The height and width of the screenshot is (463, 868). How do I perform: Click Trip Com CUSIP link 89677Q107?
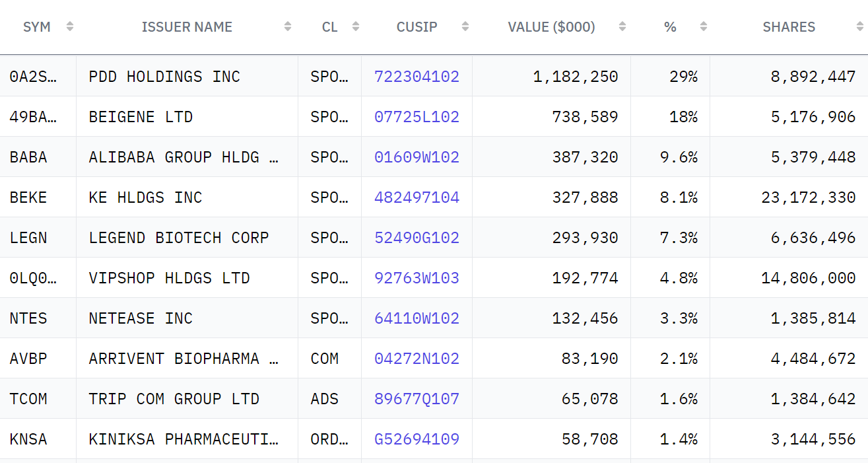coord(417,399)
